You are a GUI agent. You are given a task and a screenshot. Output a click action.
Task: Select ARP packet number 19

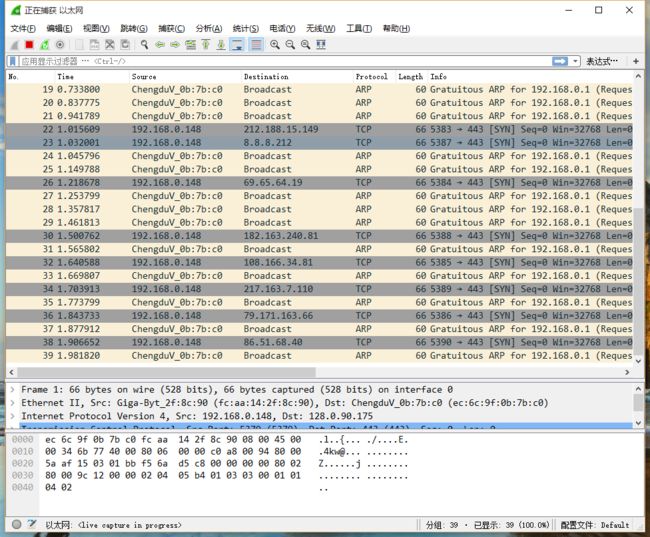tap(319, 90)
